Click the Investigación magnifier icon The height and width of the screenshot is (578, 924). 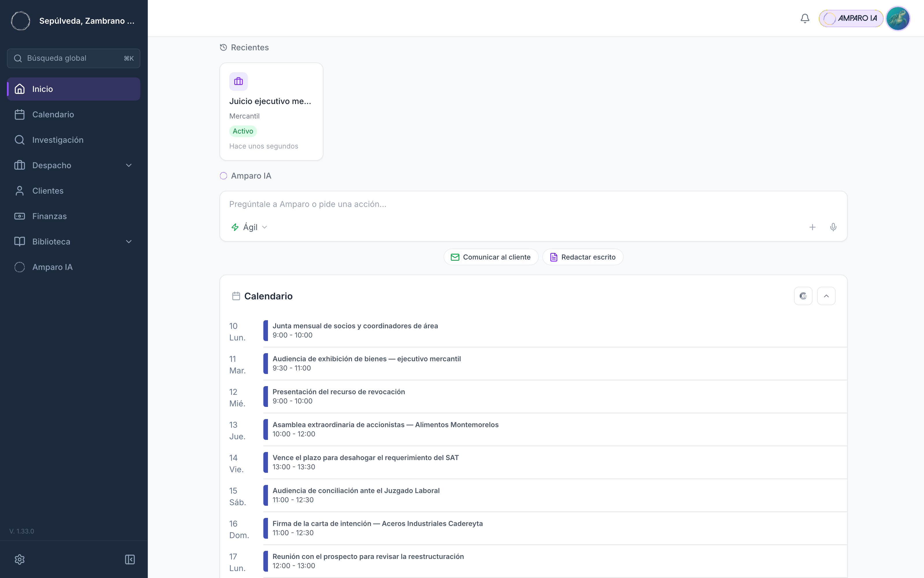(19, 140)
